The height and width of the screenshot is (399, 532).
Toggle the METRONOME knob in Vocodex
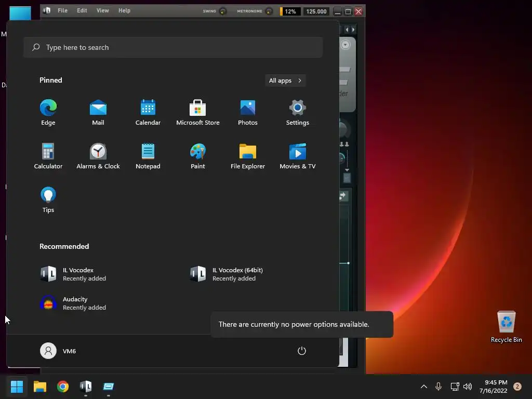tap(269, 11)
